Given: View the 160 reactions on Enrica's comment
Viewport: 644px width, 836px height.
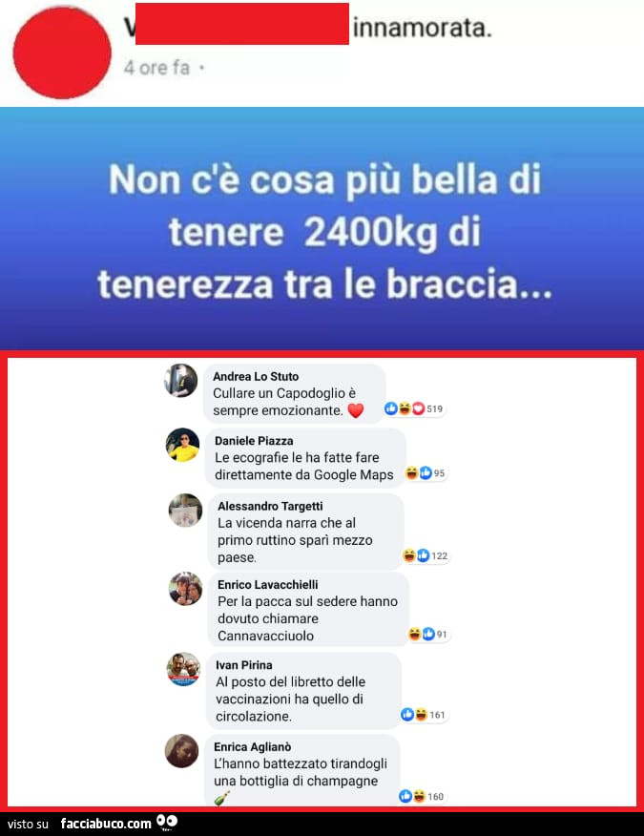Looking at the screenshot, I should point(422,796).
